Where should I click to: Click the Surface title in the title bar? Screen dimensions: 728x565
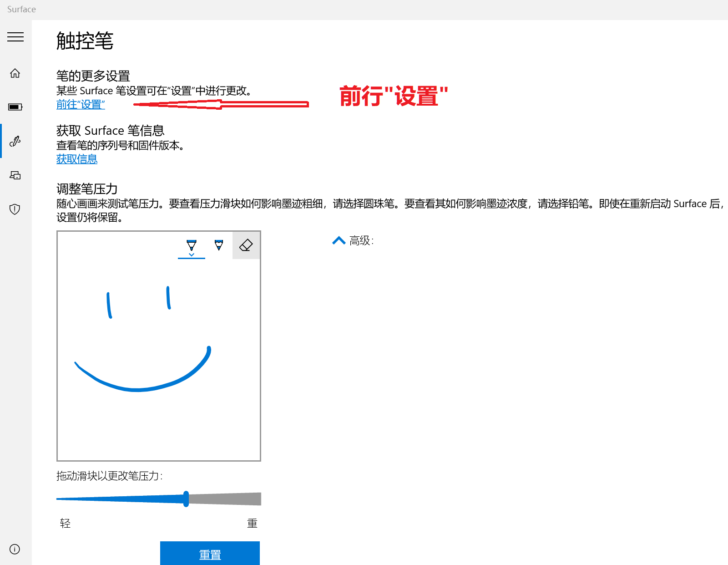point(20,9)
